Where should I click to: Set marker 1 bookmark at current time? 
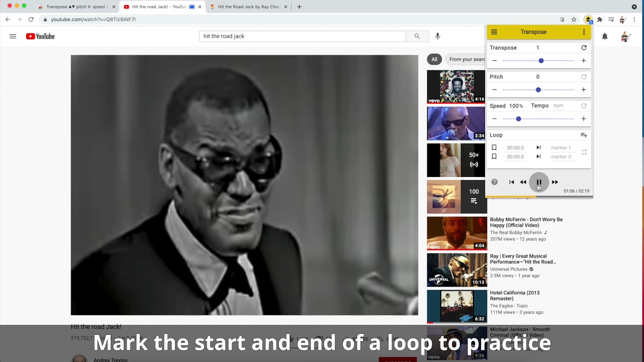[494, 148]
